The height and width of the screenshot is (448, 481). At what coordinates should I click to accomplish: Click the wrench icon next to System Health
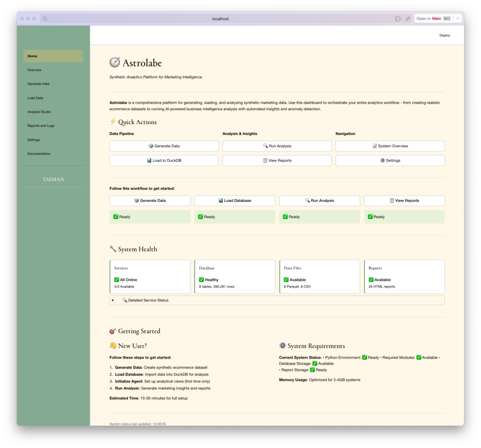[113, 249]
